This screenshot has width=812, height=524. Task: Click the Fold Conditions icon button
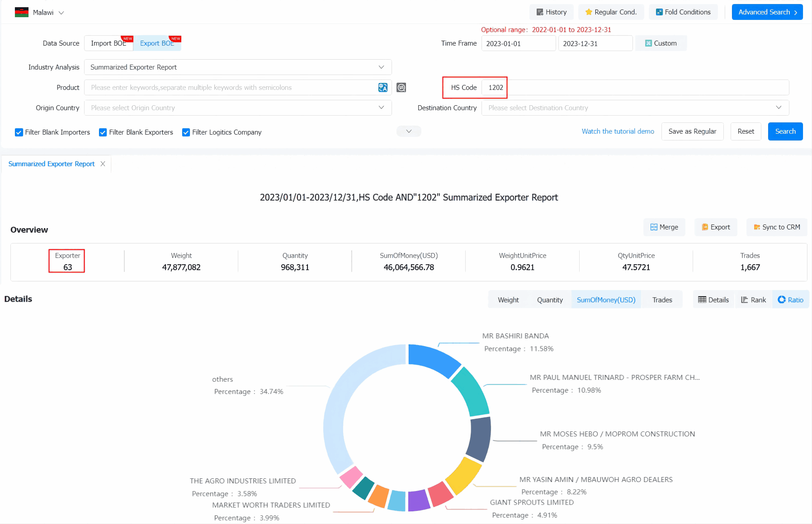[683, 12]
